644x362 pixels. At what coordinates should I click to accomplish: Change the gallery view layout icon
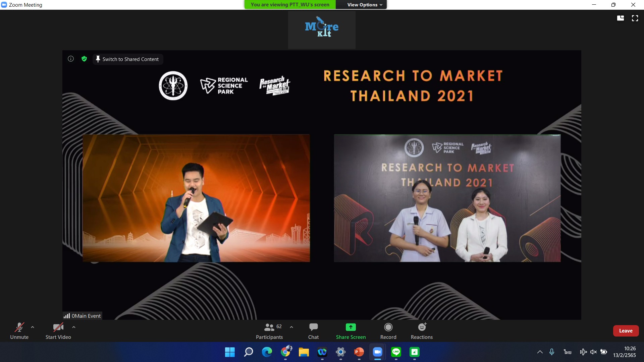pos(621,18)
